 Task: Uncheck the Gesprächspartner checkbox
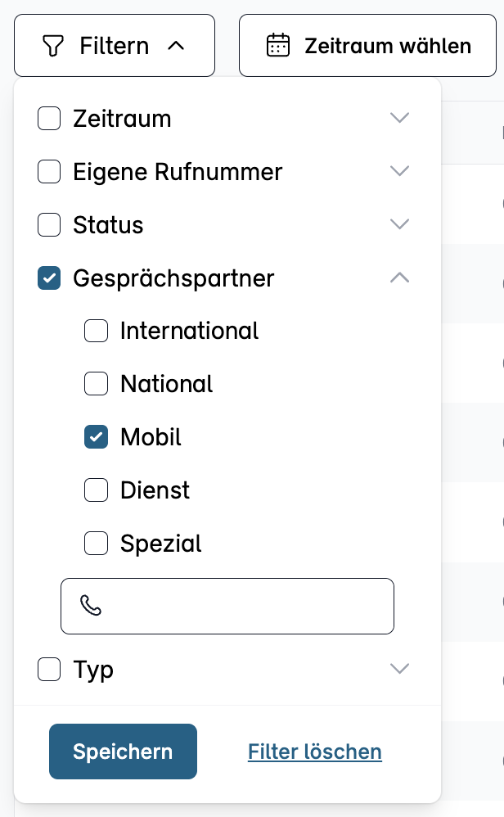tap(49, 278)
